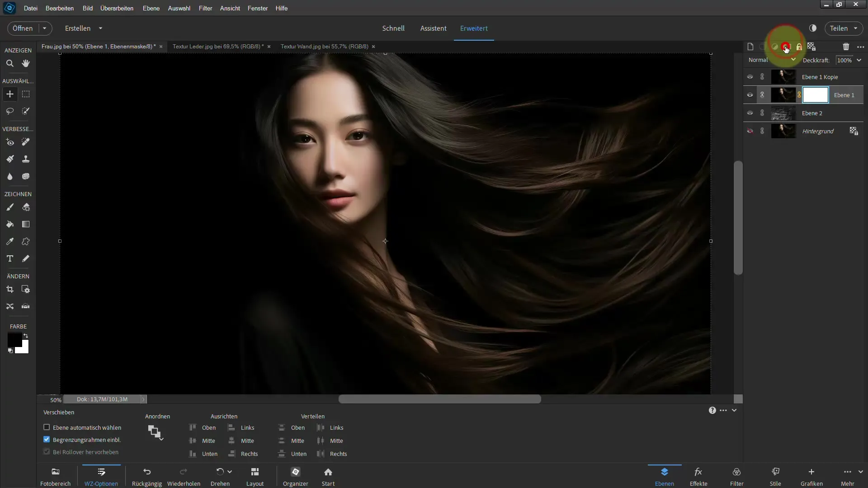Switch to the Assistent mode tab
The width and height of the screenshot is (868, 488).
pyautogui.click(x=433, y=28)
